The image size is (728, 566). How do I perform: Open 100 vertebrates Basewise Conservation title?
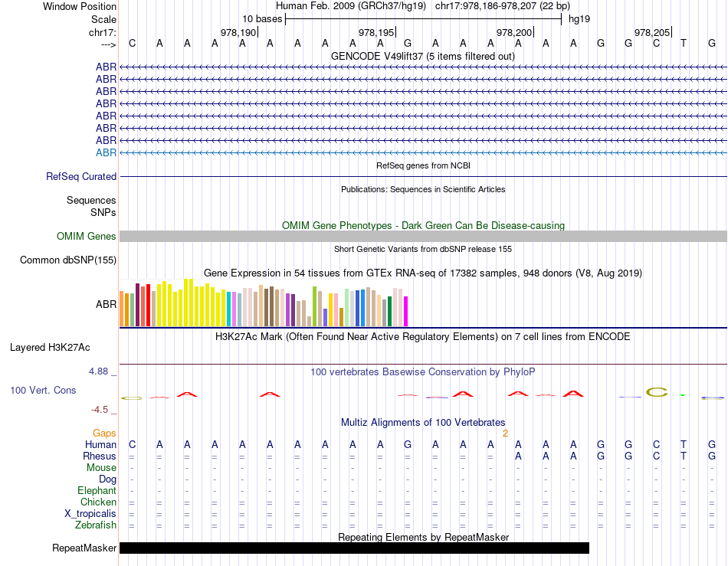423,372
